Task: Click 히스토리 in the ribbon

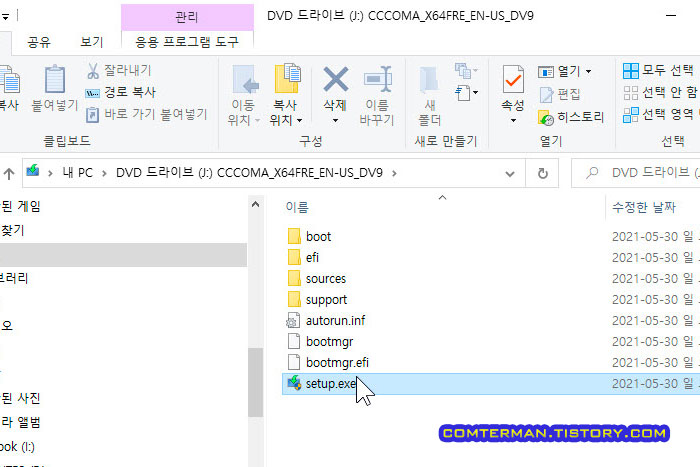Action: point(581,117)
